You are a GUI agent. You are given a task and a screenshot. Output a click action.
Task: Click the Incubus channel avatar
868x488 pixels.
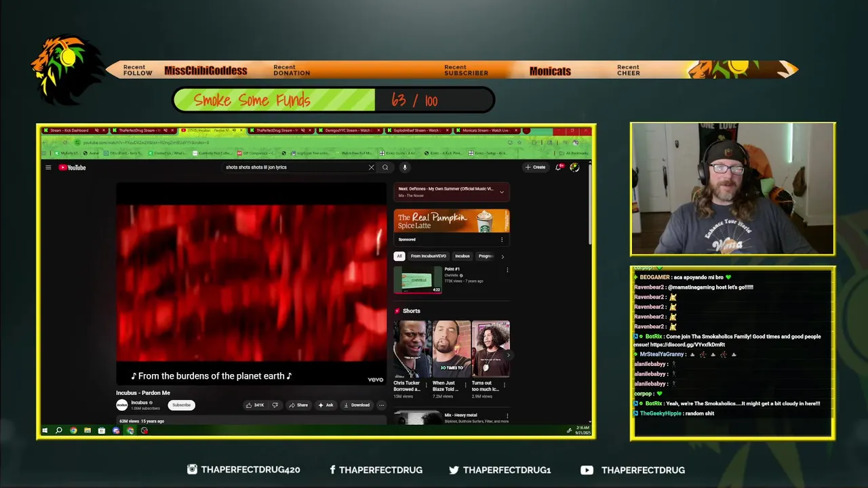coord(122,405)
